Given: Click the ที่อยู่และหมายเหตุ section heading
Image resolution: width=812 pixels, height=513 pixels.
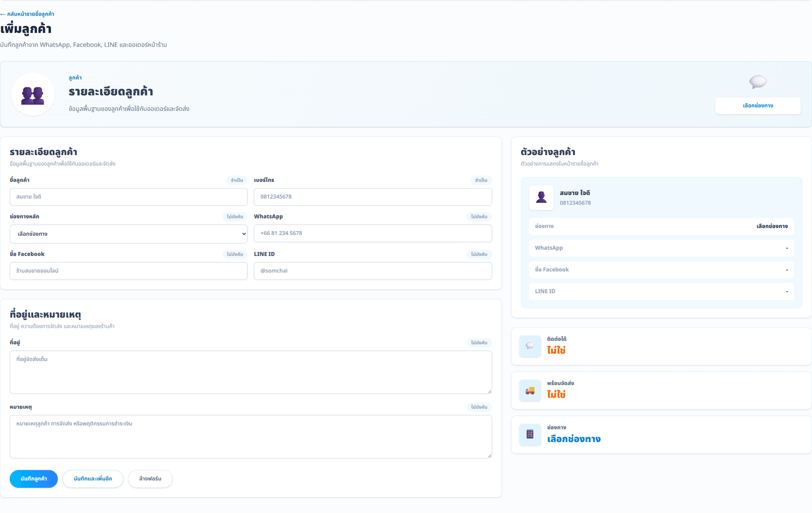Looking at the screenshot, I should tap(45, 314).
